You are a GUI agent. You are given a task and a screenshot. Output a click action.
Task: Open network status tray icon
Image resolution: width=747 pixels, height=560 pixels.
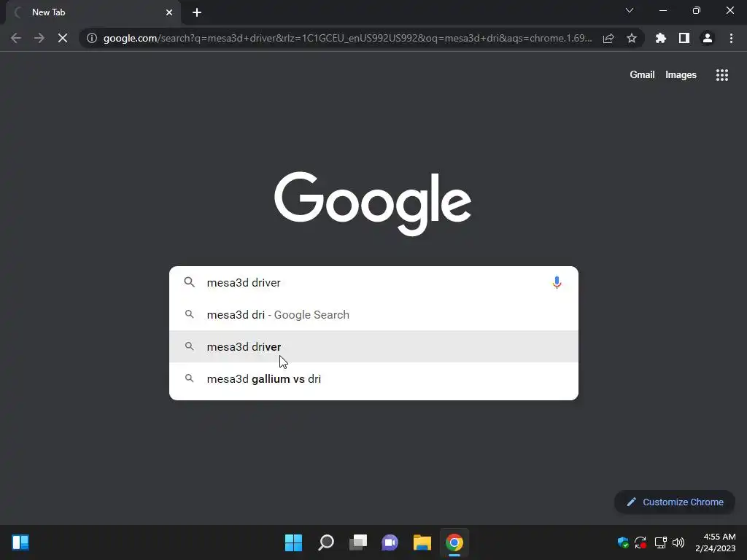660,542
